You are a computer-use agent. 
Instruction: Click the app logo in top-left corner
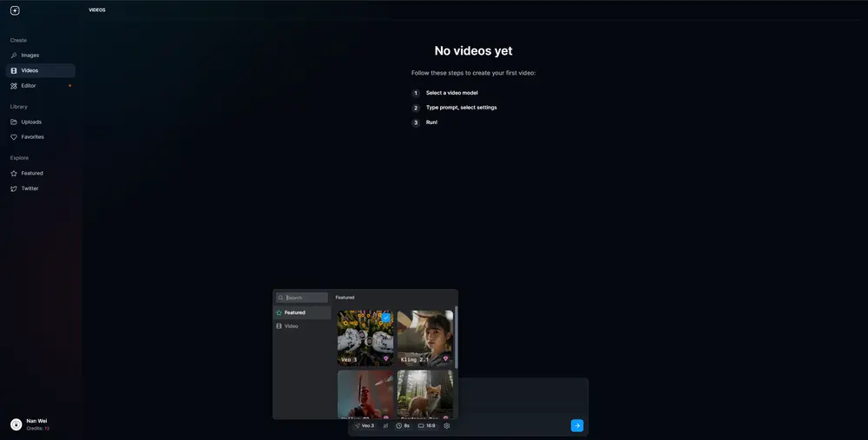click(x=15, y=10)
